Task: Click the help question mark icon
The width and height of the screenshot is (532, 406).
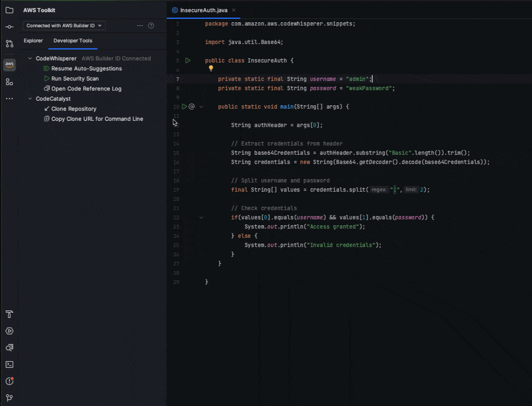Action: tap(151, 26)
